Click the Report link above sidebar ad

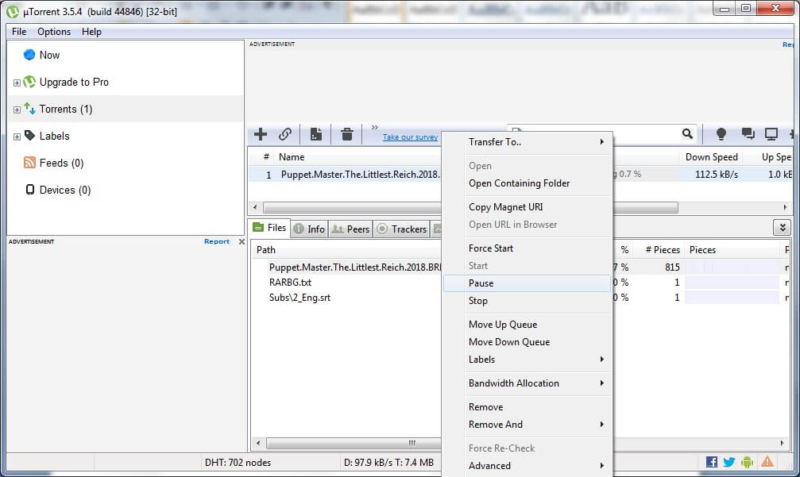tap(216, 241)
